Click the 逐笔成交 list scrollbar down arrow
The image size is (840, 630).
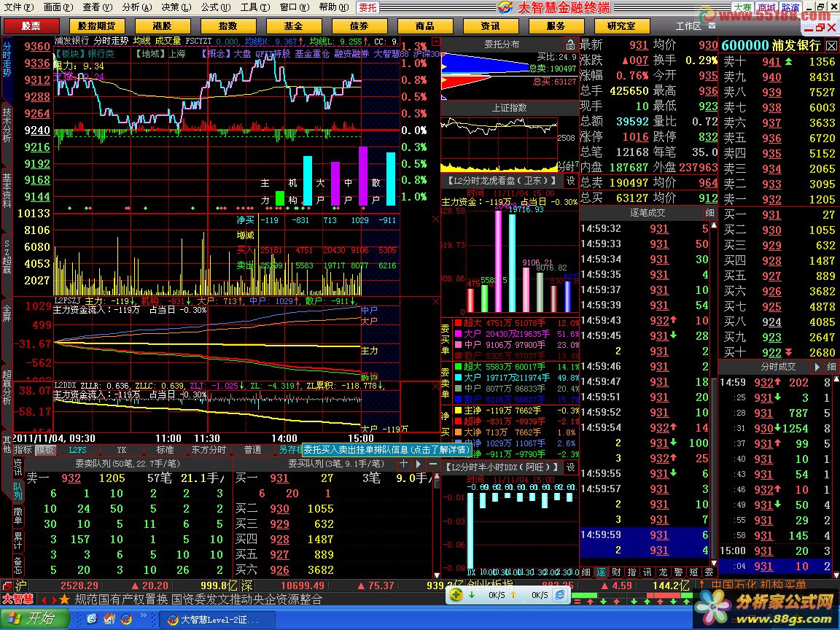[x=714, y=562]
